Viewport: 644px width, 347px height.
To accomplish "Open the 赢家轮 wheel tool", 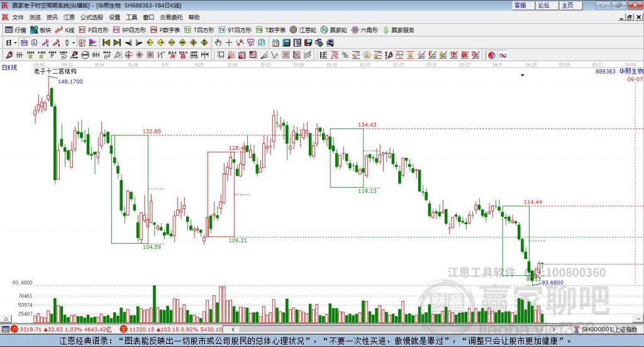I will tap(334, 30).
